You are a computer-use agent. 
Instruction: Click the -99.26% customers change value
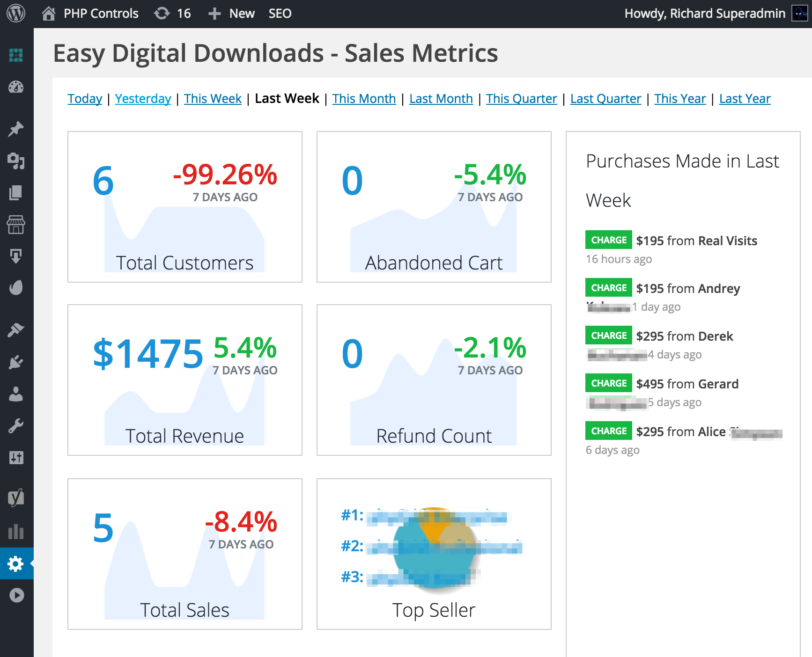pyautogui.click(x=225, y=175)
